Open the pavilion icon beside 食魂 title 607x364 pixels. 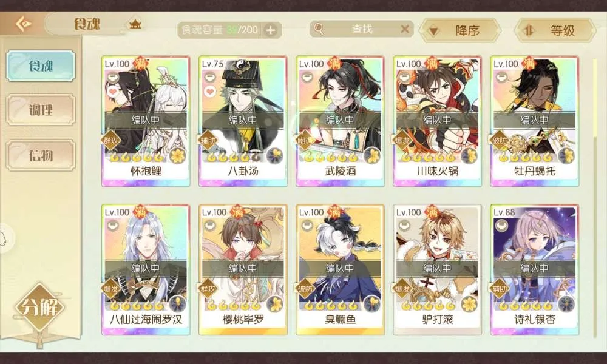(135, 24)
